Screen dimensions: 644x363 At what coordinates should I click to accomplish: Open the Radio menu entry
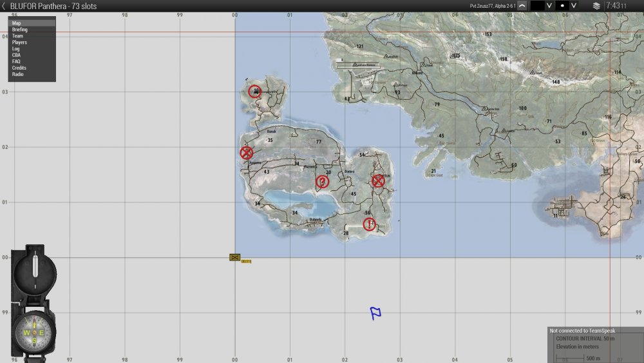[x=18, y=74]
